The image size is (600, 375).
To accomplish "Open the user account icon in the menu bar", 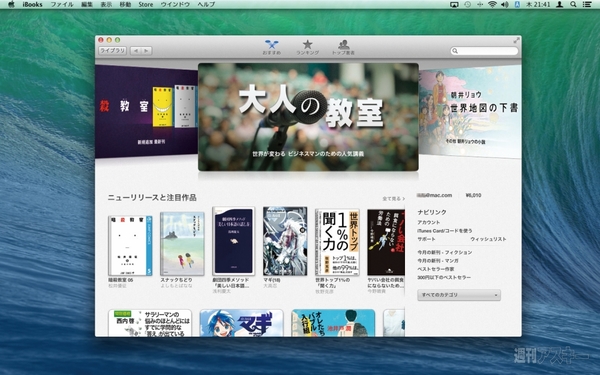I will click(x=559, y=4).
